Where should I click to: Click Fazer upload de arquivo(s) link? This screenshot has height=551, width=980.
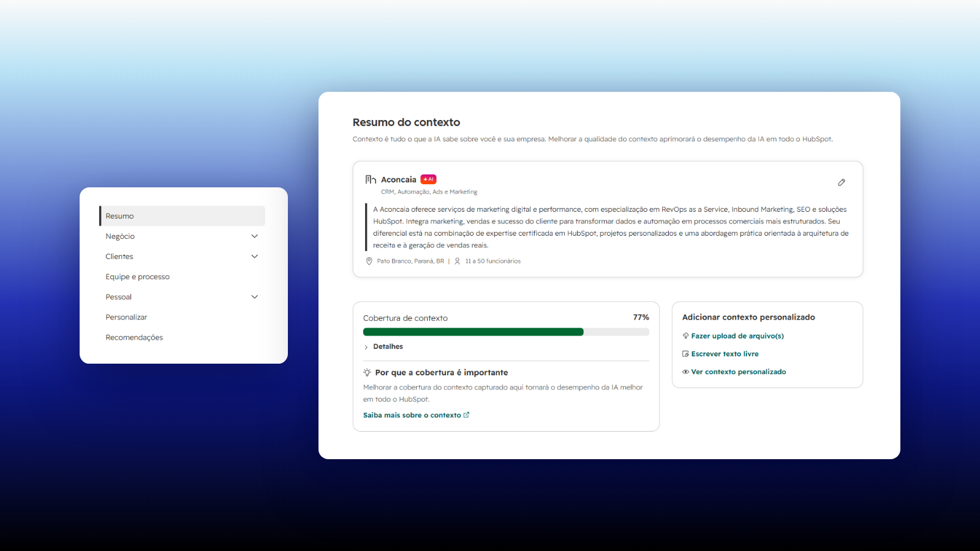[x=737, y=335]
